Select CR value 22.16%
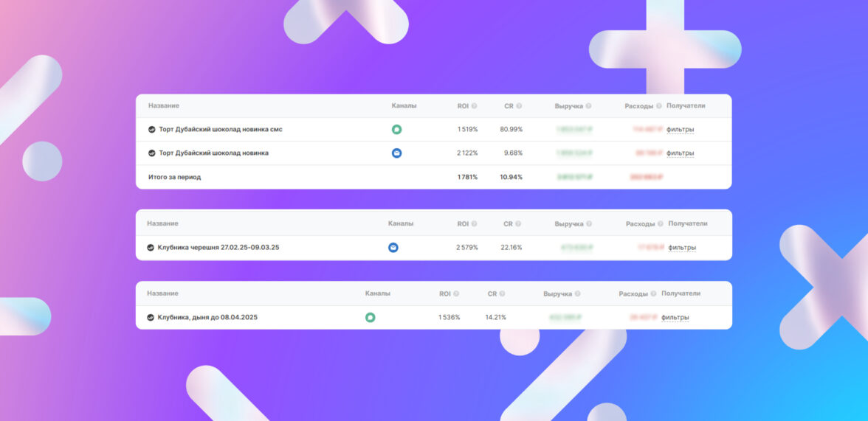Image resolution: width=868 pixels, height=421 pixels. point(511,247)
